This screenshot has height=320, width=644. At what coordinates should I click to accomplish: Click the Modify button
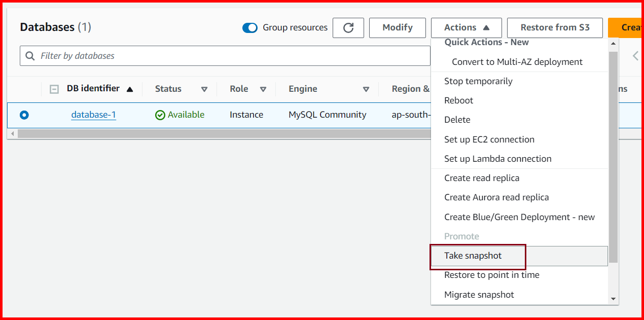[397, 27]
